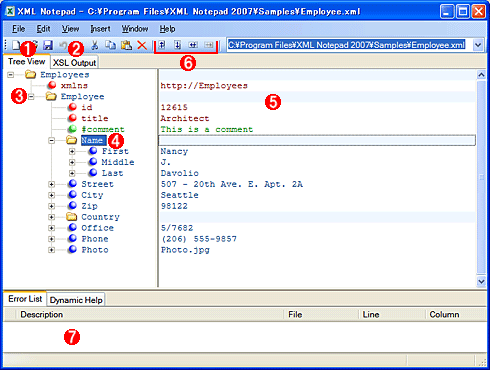Click the folder icon beside Country node

[x=71, y=217]
